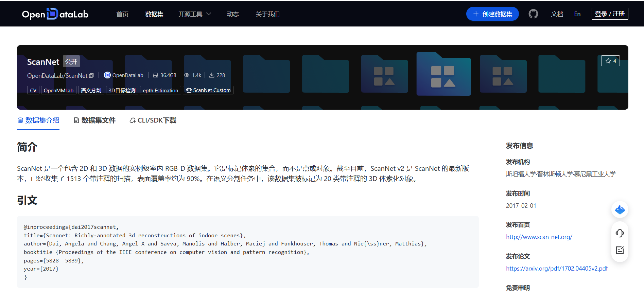Open the arxiv.org 1702.04405v2.pdf paper link
644x294 pixels.
pos(557,269)
